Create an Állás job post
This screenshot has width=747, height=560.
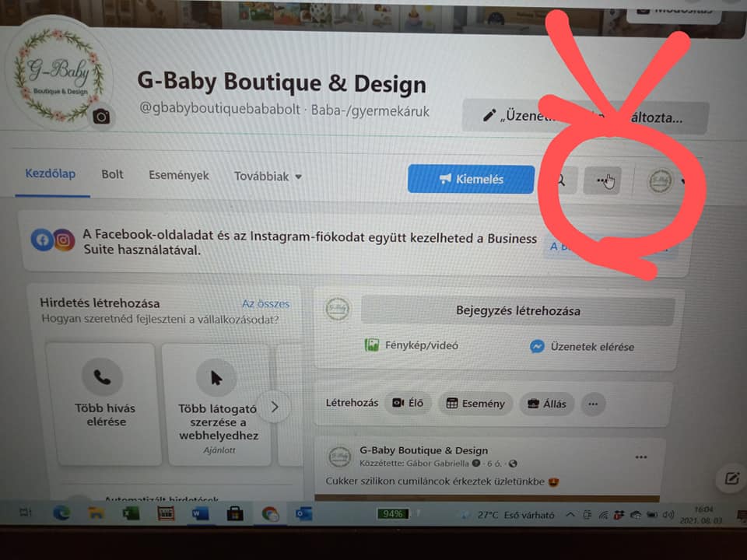click(x=547, y=404)
